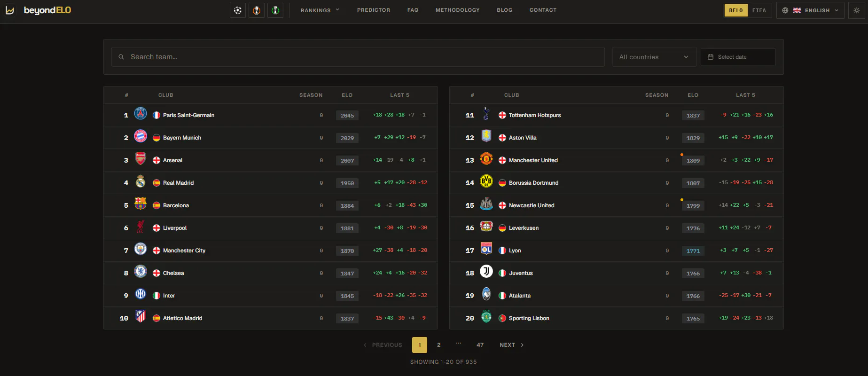Click the beyondELO logo
Screen dimensions: 868x376
point(38,10)
